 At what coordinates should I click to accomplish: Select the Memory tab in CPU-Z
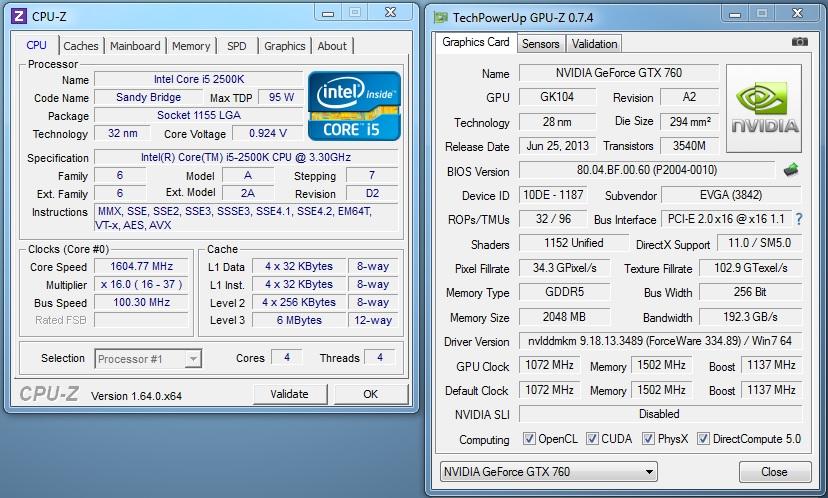click(x=191, y=46)
